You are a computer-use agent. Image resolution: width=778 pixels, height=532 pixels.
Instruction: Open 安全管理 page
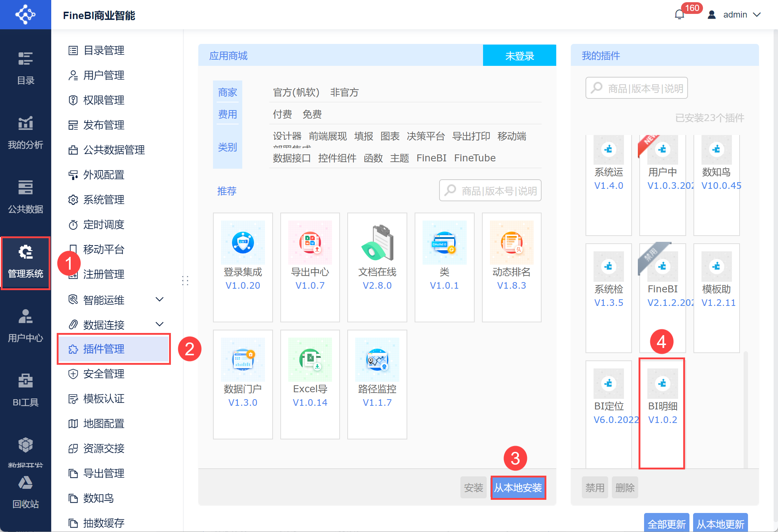click(97, 374)
